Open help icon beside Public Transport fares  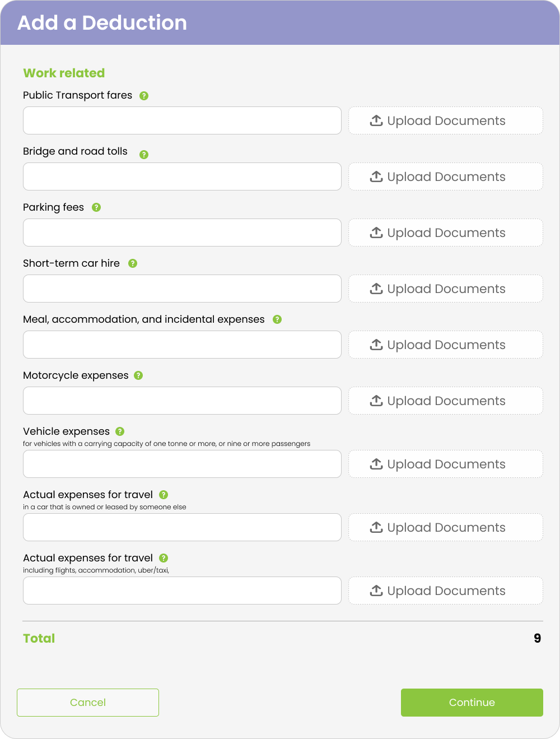144,96
